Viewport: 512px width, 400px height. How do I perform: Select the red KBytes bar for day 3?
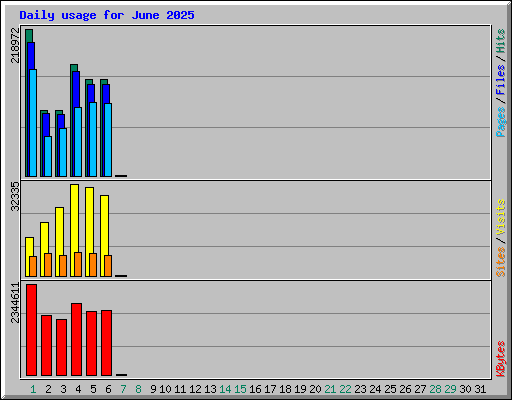[61, 347]
